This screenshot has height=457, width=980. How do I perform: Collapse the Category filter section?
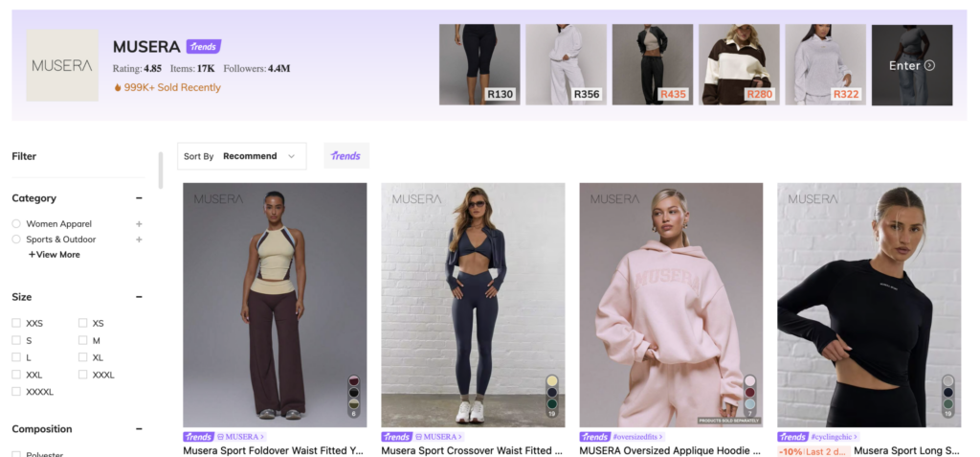pos(139,198)
